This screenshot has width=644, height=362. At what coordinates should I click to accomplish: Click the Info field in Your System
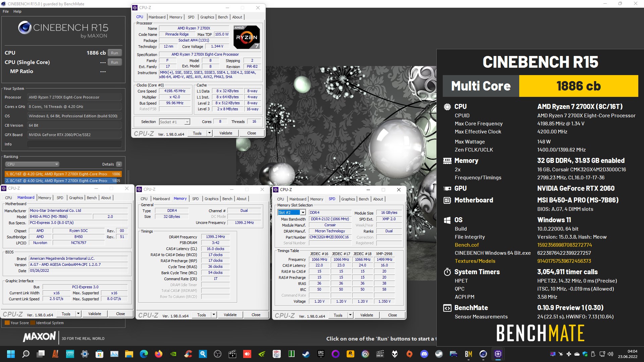click(74, 144)
